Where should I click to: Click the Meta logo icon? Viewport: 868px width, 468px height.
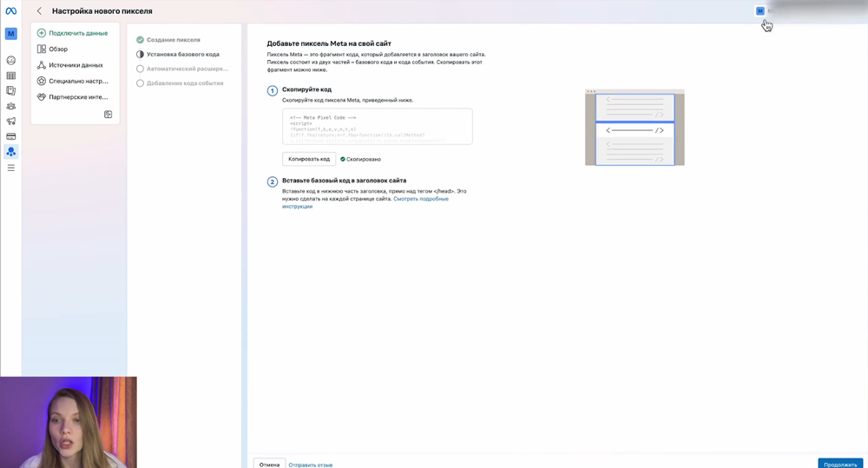(x=11, y=10)
